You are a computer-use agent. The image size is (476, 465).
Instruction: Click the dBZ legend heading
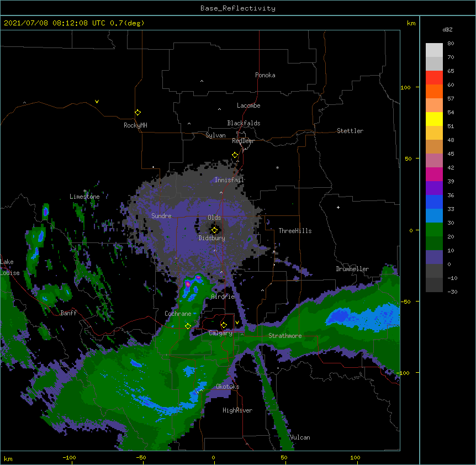click(447, 29)
